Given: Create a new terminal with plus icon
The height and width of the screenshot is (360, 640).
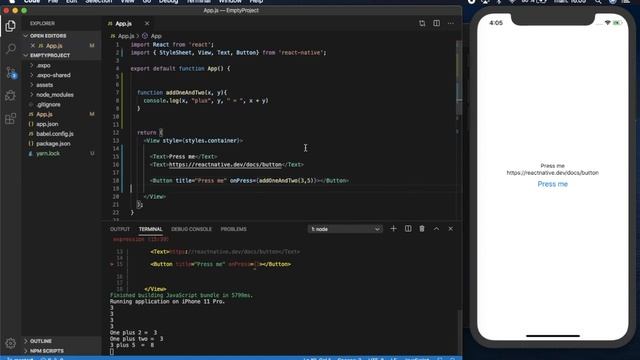Looking at the screenshot, I should pyautogui.click(x=393, y=229).
